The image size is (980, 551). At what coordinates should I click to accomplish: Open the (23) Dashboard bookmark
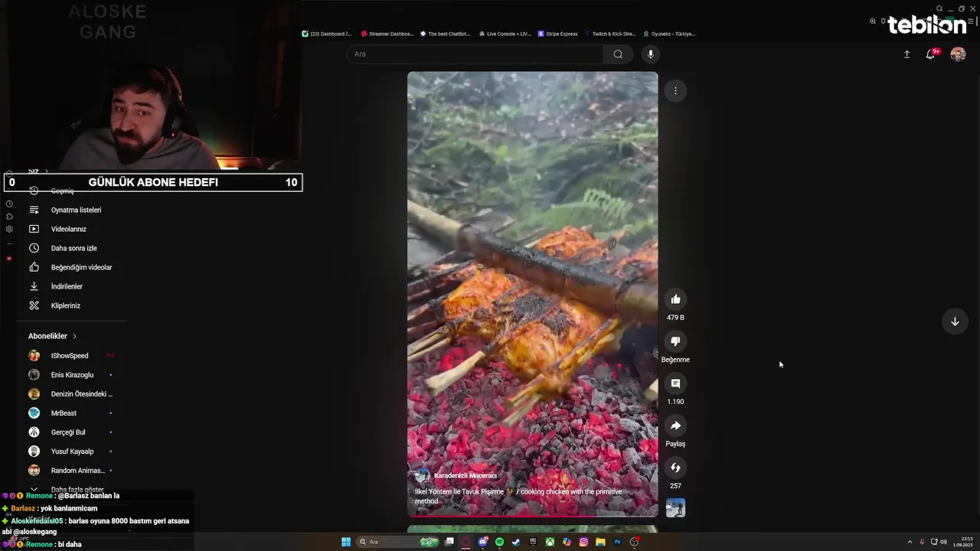point(327,34)
